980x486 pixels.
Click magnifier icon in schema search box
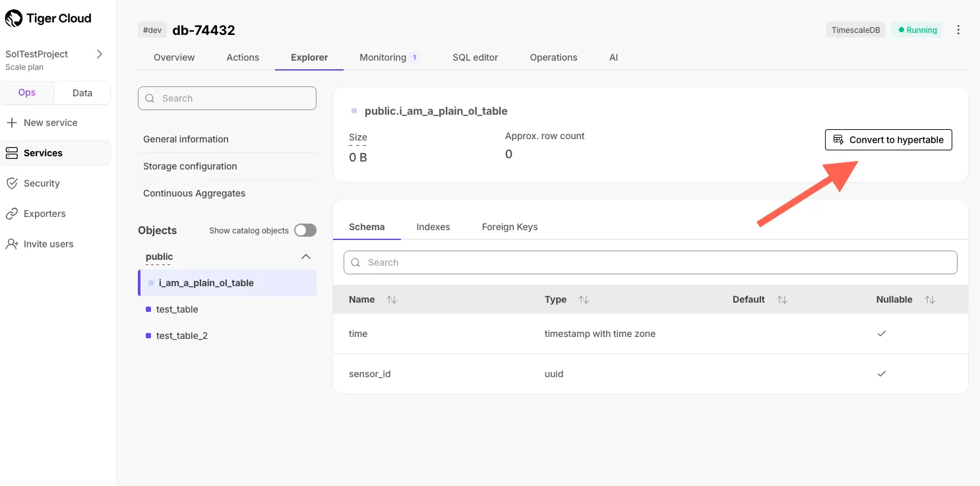click(x=356, y=262)
